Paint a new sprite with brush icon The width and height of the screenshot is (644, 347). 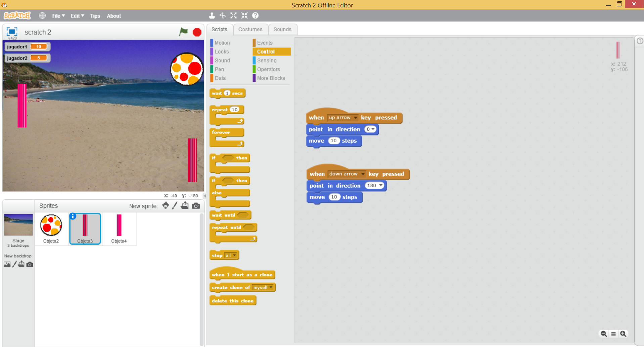[x=175, y=206]
